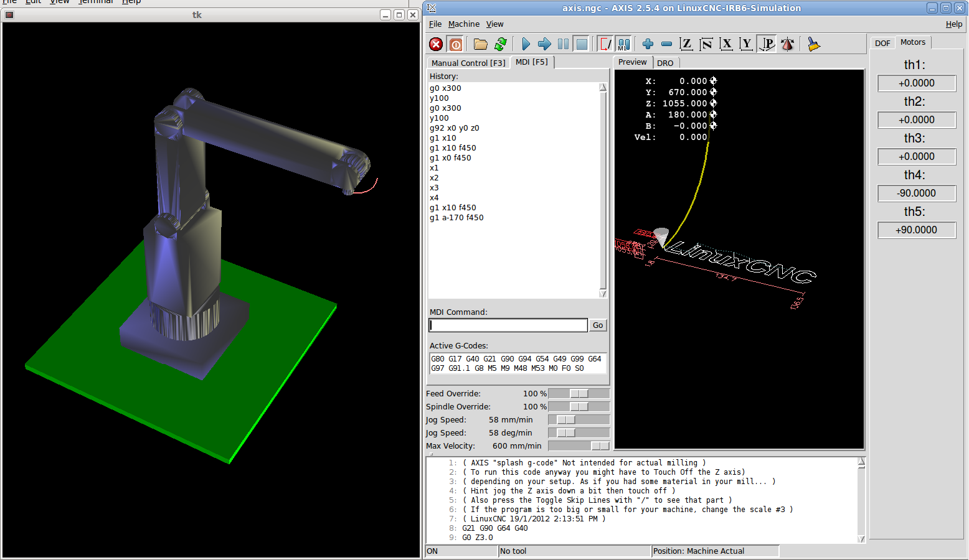Clear live plot with broom icon
The image size is (969, 560).
click(x=813, y=44)
